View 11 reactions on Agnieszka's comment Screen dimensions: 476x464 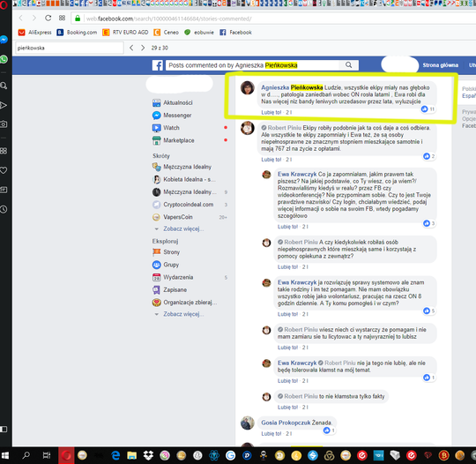(428, 109)
